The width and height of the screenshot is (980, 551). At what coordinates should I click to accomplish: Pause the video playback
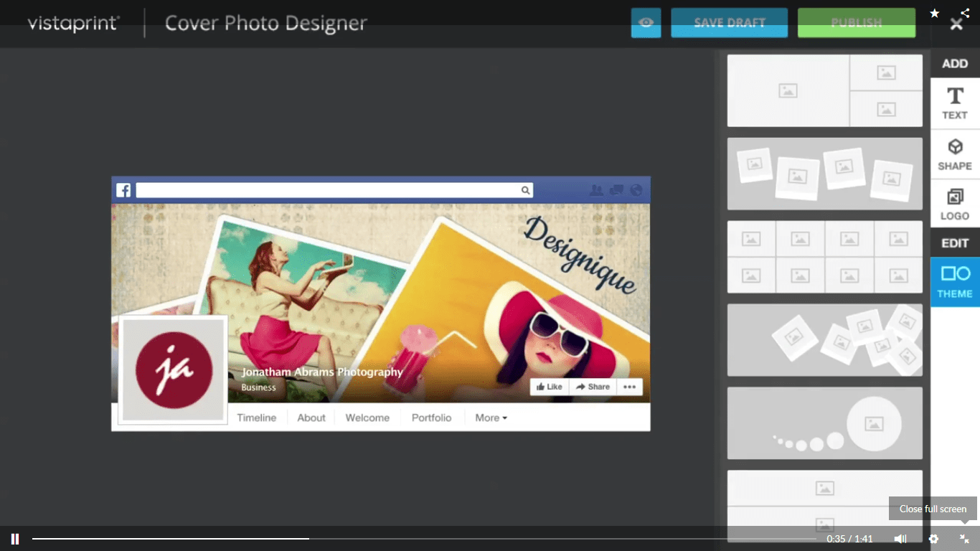click(15, 539)
